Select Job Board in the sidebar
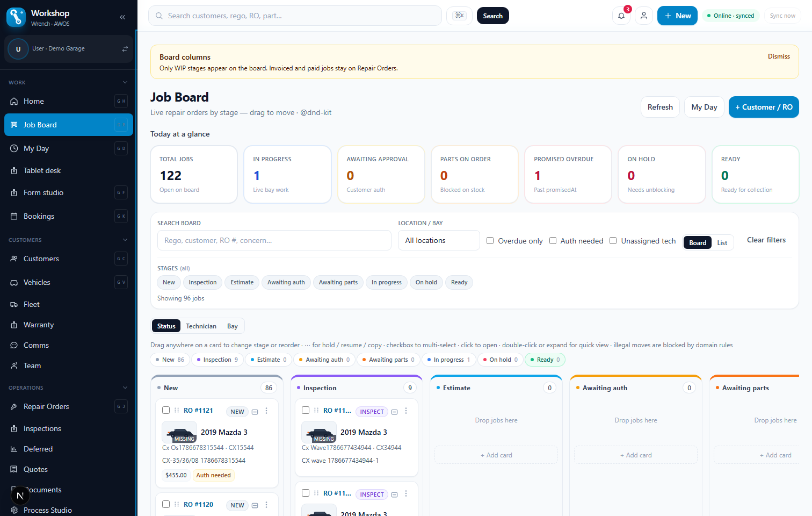 coord(69,125)
